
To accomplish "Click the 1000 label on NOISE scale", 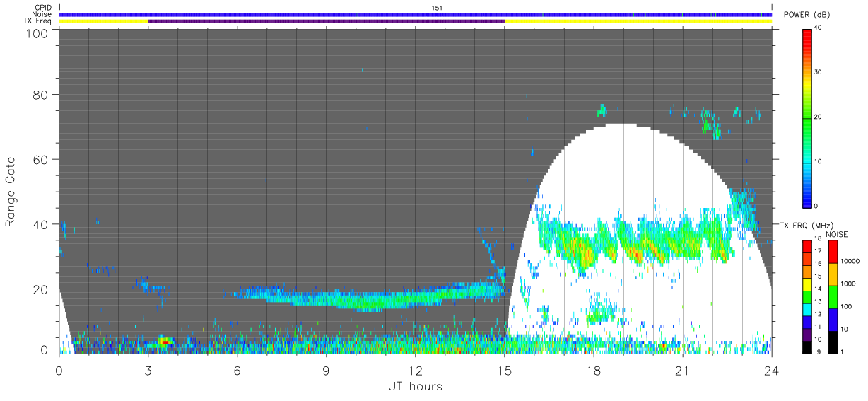I will coord(848,284).
